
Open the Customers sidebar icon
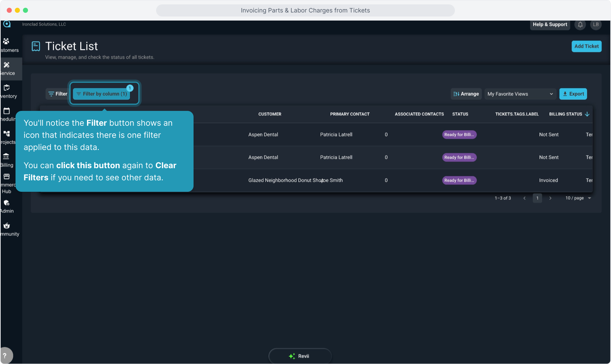coord(6,41)
